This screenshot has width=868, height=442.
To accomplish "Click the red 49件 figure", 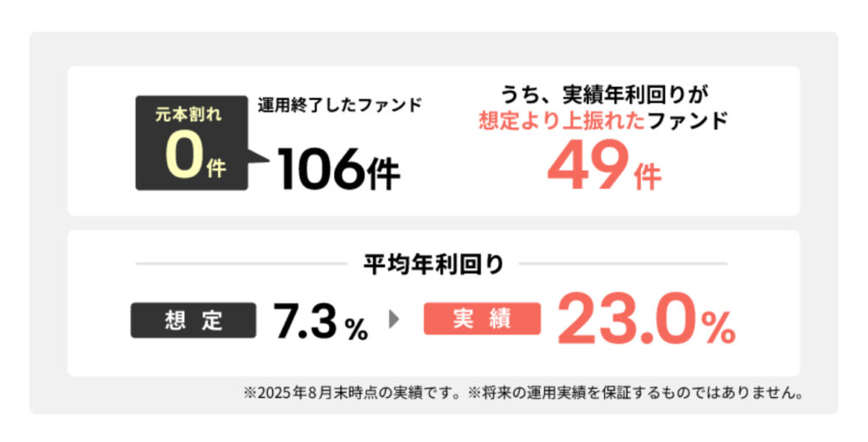I will click(x=604, y=166).
